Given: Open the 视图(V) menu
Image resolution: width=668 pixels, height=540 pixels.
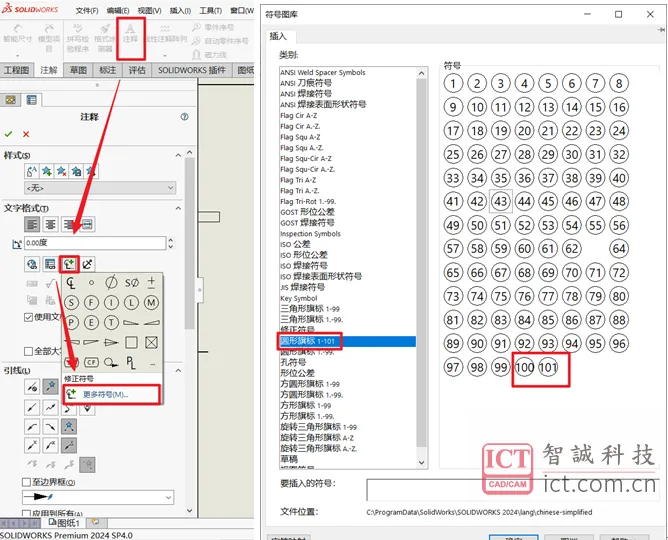Looking at the screenshot, I should [x=150, y=11].
